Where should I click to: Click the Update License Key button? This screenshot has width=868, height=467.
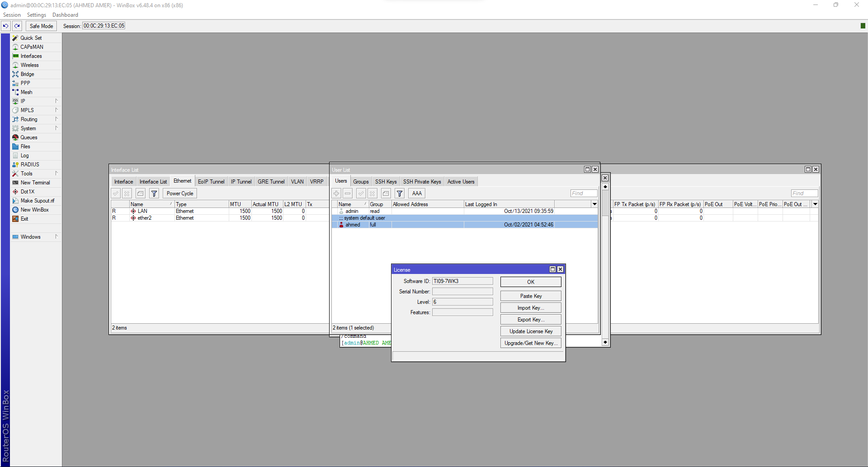click(530, 331)
